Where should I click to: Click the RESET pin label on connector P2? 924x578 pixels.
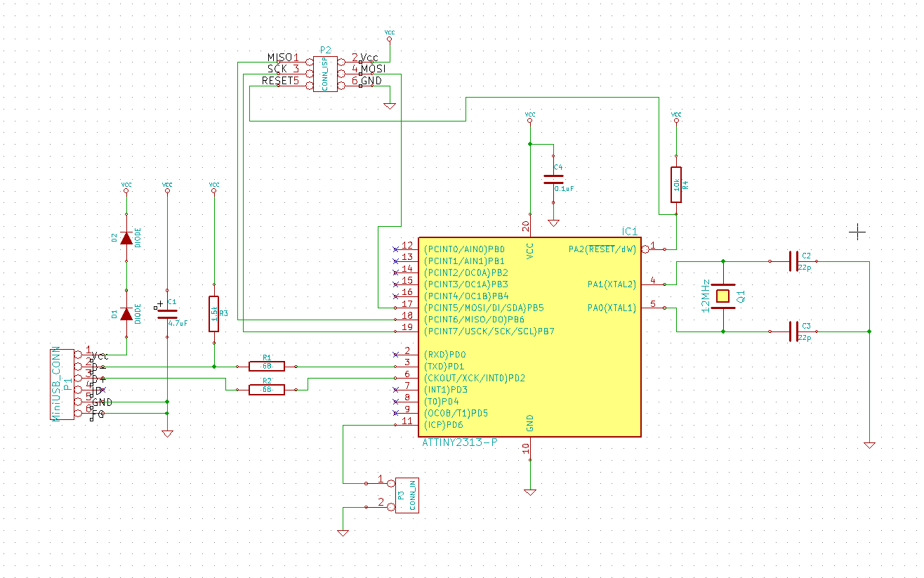(277, 81)
